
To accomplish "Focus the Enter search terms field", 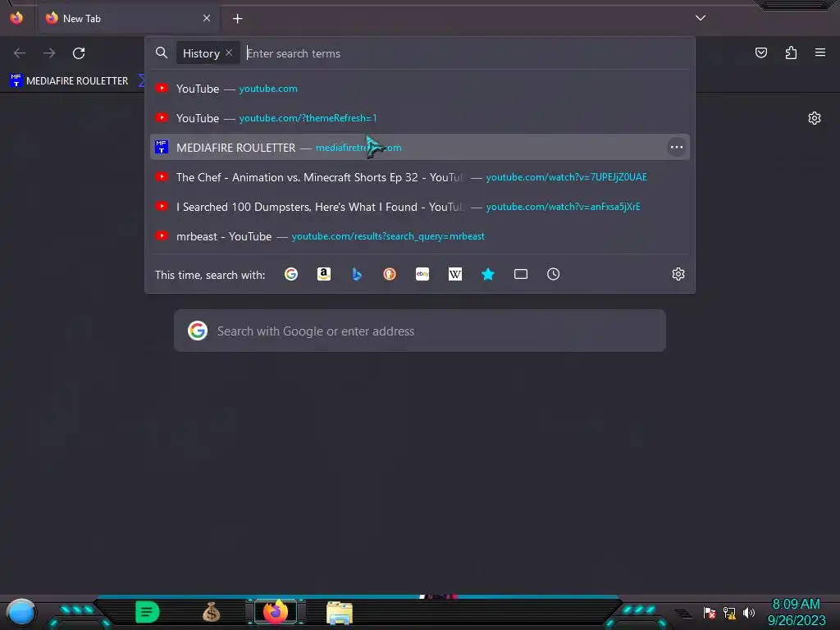I will (466, 53).
